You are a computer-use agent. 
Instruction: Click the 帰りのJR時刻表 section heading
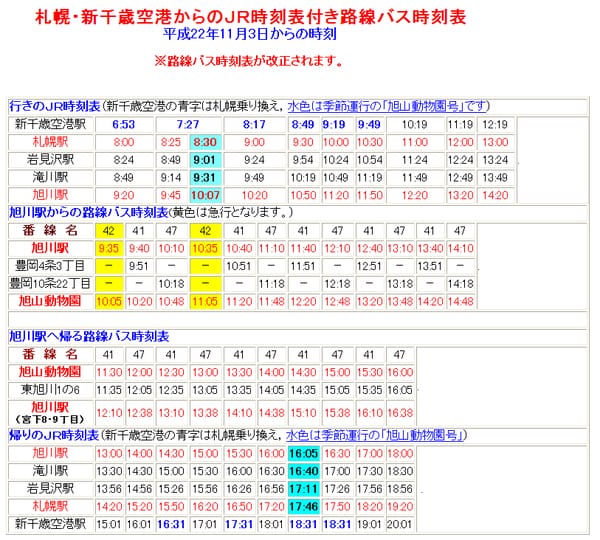pyautogui.click(x=54, y=435)
